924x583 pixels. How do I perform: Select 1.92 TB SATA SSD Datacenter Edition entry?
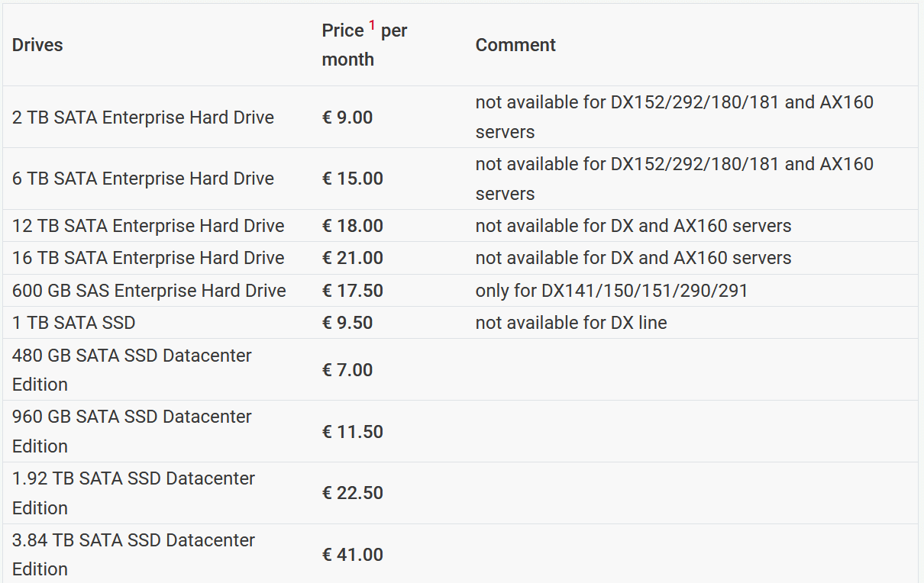tap(134, 493)
